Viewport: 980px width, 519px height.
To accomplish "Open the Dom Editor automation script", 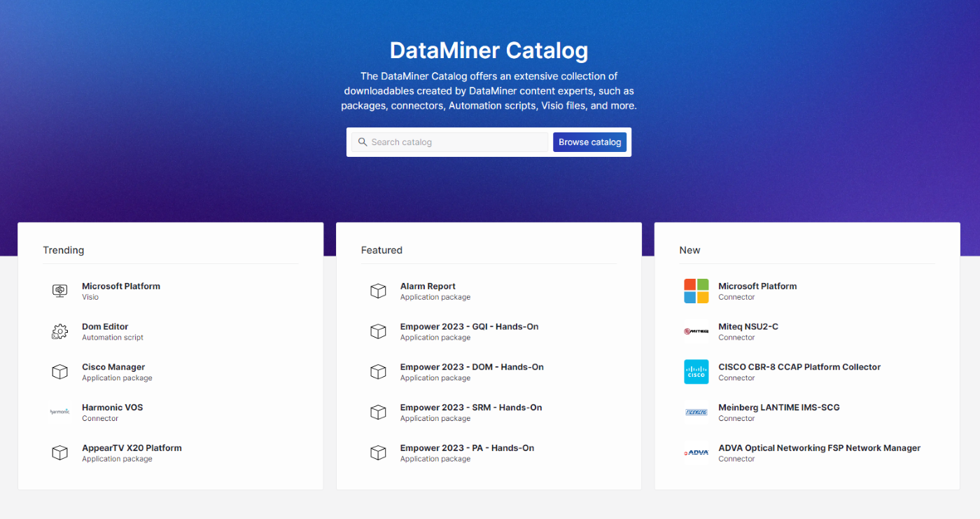I will tap(105, 327).
